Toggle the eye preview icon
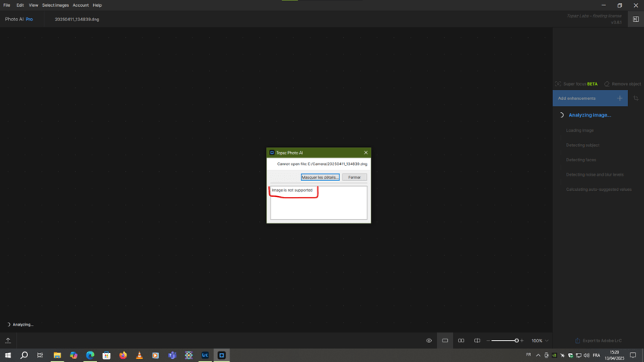Image resolution: width=644 pixels, height=362 pixels. click(x=429, y=341)
